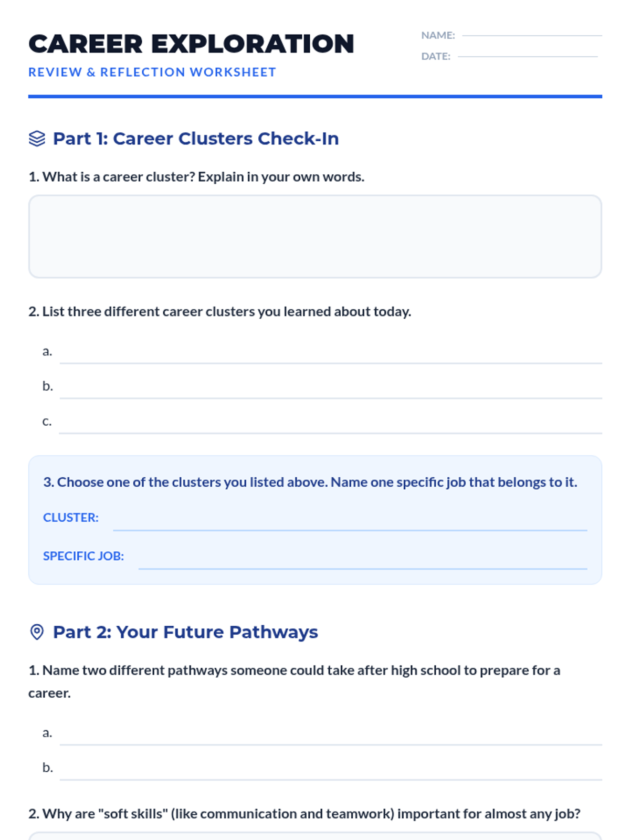
Task: Click the blue divider under the header
Action: click(x=315, y=97)
